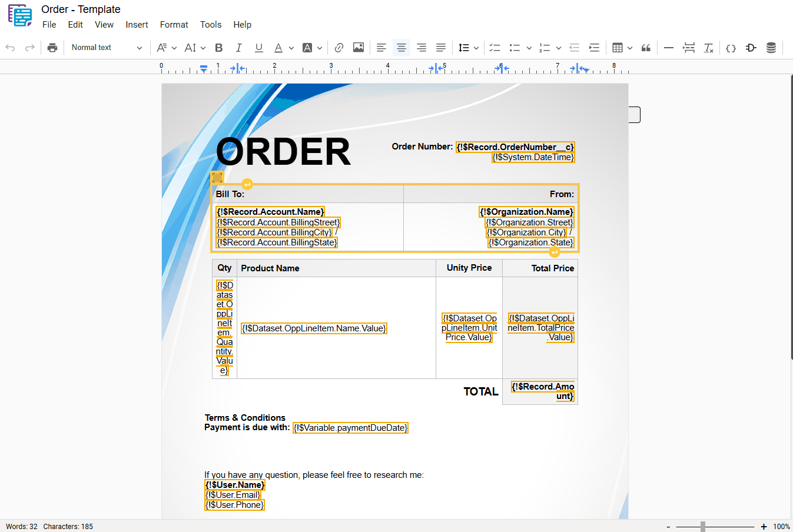
Task: Click the logic gate toolbar icon
Action: click(751, 48)
